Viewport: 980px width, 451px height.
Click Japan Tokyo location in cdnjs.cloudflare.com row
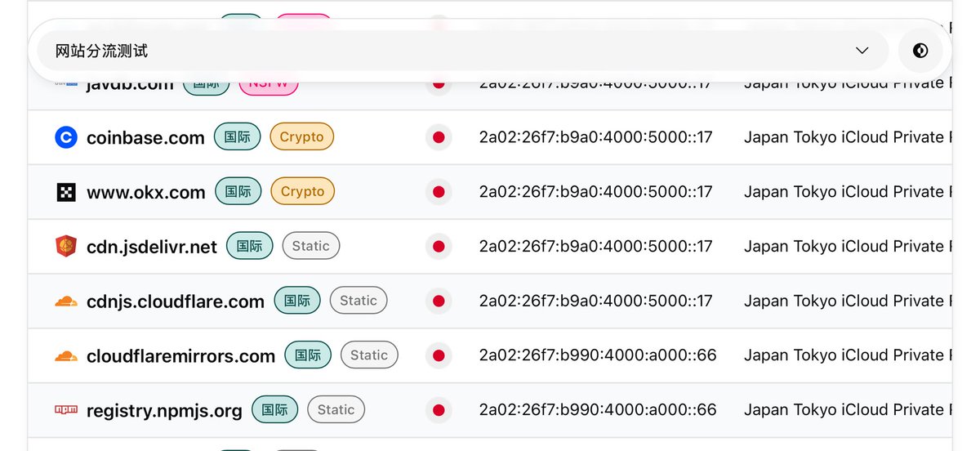coord(848,301)
